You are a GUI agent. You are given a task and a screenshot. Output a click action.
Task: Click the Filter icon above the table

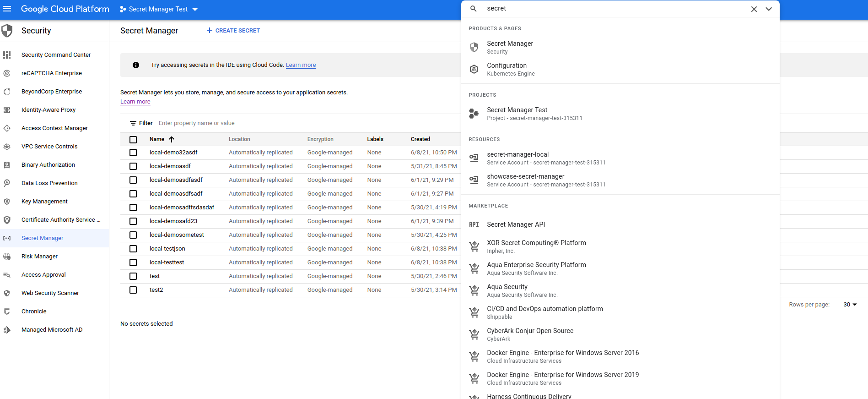pos(133,123)
